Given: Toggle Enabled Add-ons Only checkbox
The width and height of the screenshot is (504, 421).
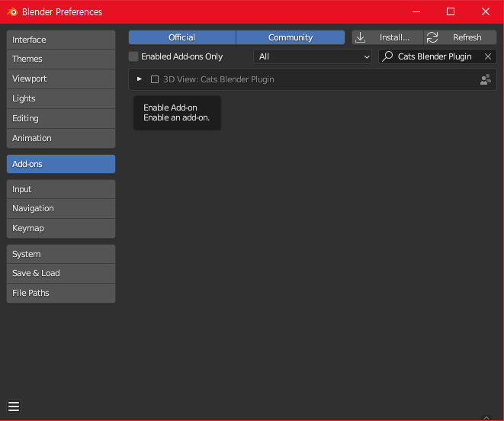Looking at the screenshot, I should pyautogui.click(x=133, y=56).
